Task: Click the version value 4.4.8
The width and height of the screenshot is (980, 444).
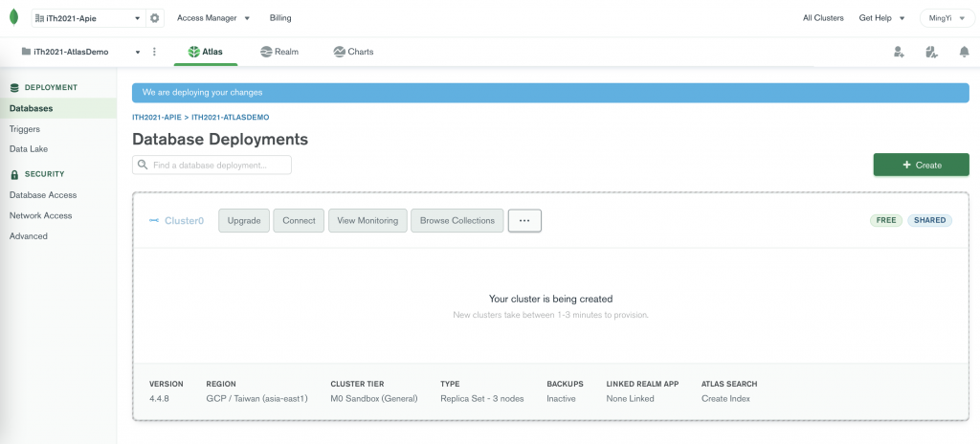Action: tap(159, 398)
